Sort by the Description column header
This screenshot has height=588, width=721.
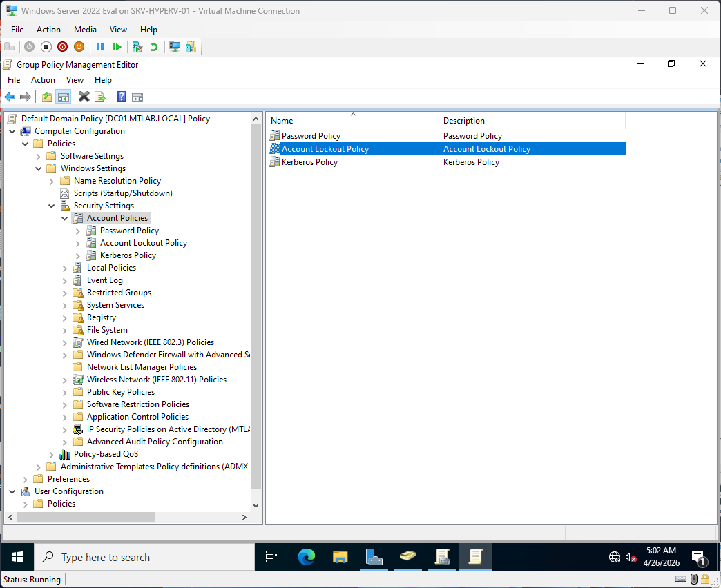coord(532,121)
